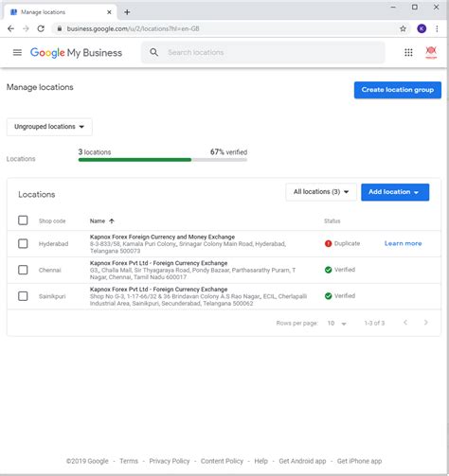449x476 pixels.
Task: Click the Sainikpuri shop code
Action: (52, 296)
